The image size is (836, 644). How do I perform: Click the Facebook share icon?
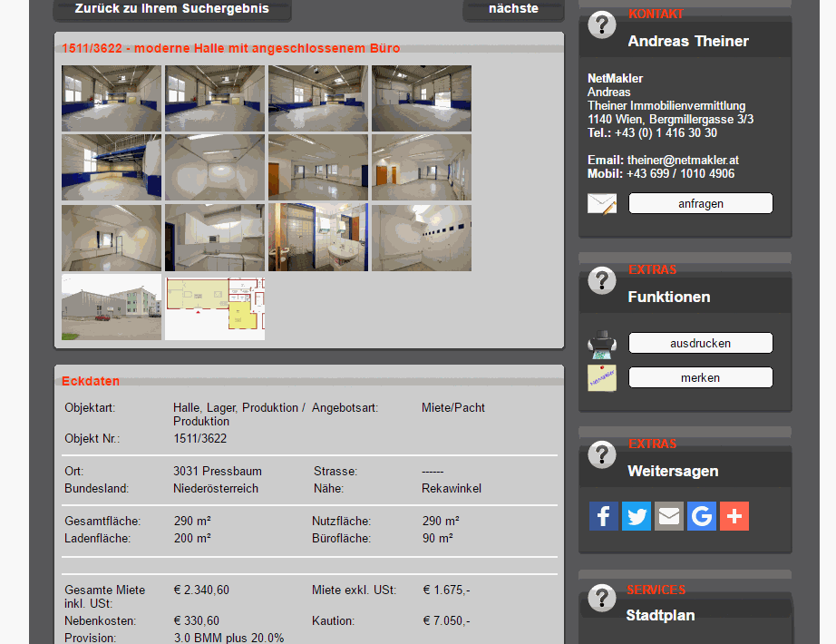click(603, 516)
